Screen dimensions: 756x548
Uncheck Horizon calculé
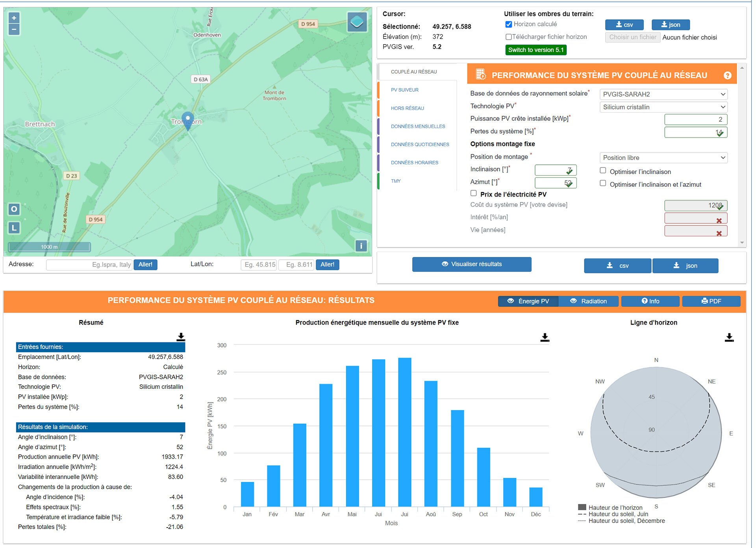[509, 24]
